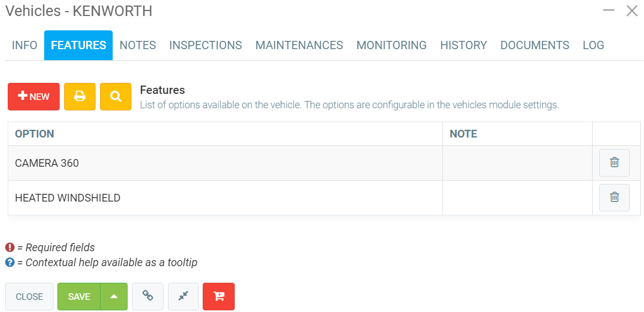The height and width of the screenshot is (312, 644).
Task: Print the features list
Action: tap(80, 97)
